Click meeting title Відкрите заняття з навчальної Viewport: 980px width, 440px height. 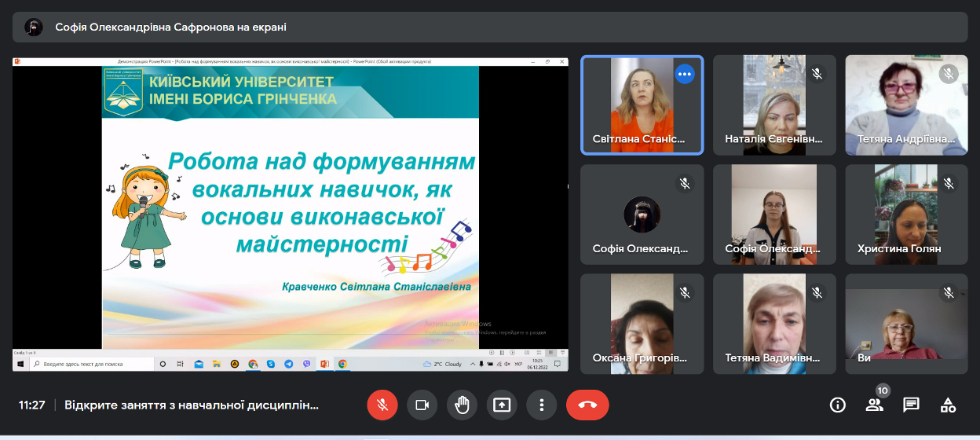click(x=192, y=405)
